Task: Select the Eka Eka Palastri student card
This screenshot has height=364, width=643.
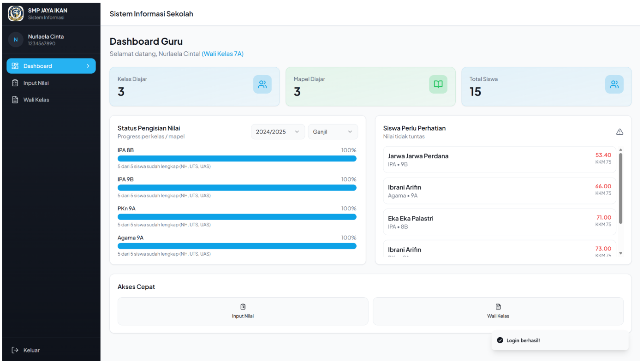Action: coord(500,222)
